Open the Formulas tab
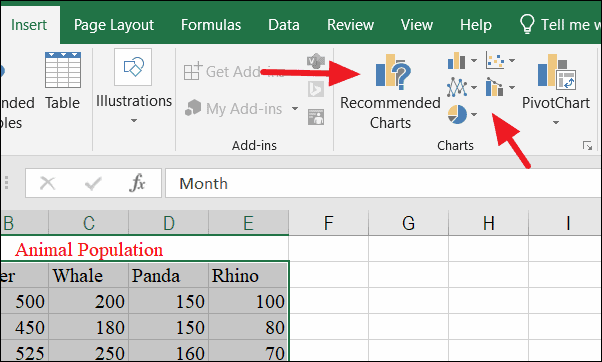The width and height of the screenshot is (602, 362). click(211, 25)
